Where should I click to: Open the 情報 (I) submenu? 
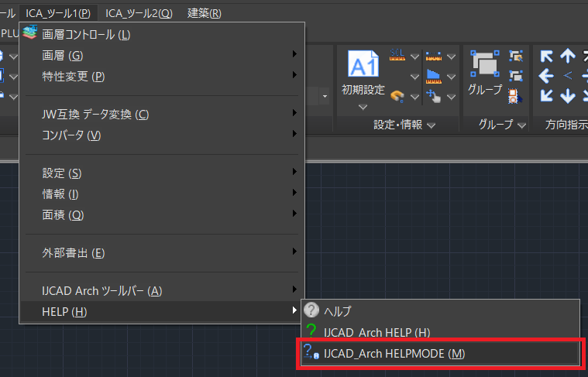[x=162, y=194]
